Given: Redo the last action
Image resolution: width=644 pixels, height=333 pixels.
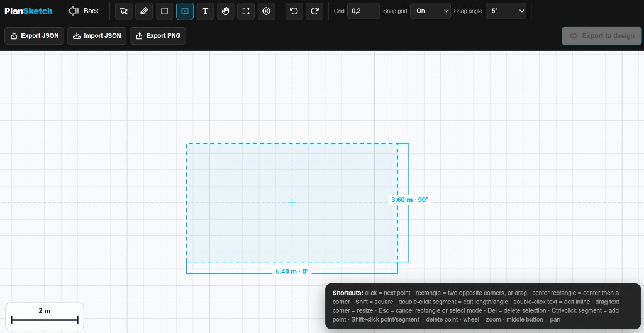Looking at the screenshot, I should 314,11.
